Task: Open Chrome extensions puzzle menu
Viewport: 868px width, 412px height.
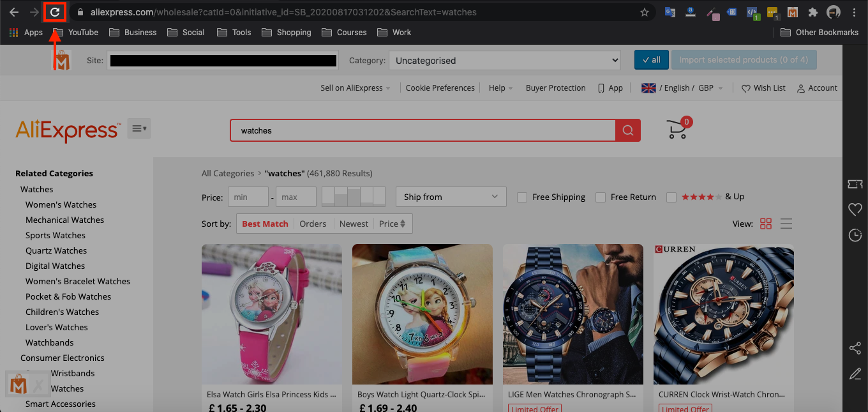Action: pyautogui.click(x=812, y=12)
